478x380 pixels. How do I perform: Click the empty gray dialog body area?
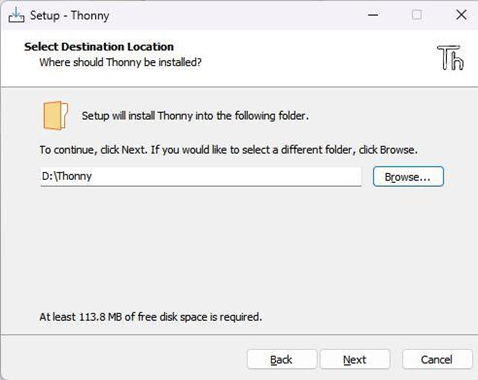(239, 248)
